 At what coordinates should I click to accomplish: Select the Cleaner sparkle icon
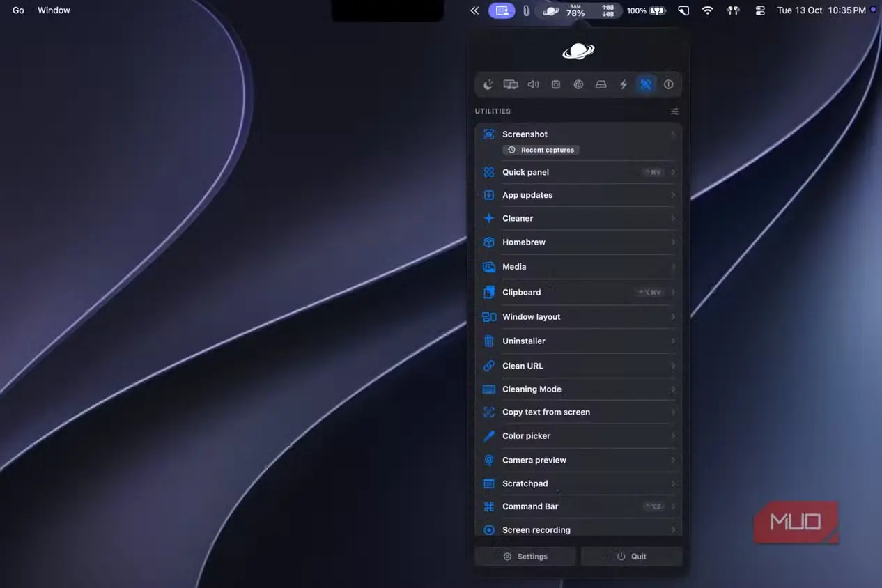[x=489, y=218]
